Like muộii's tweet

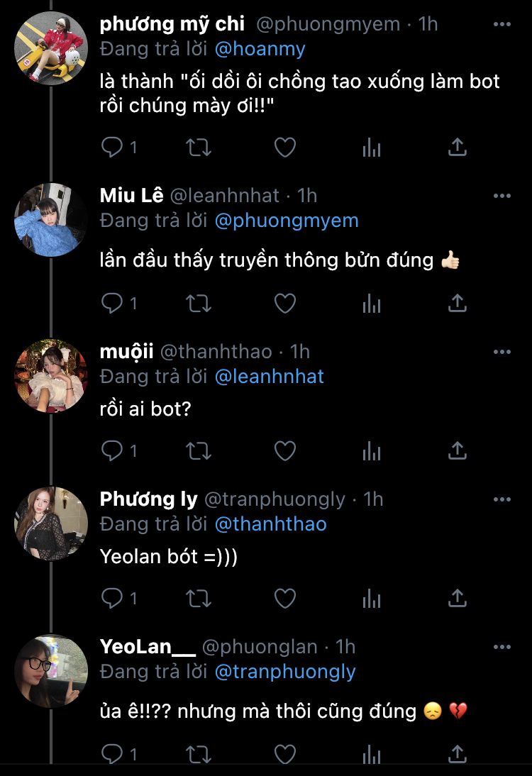[284, 450]
